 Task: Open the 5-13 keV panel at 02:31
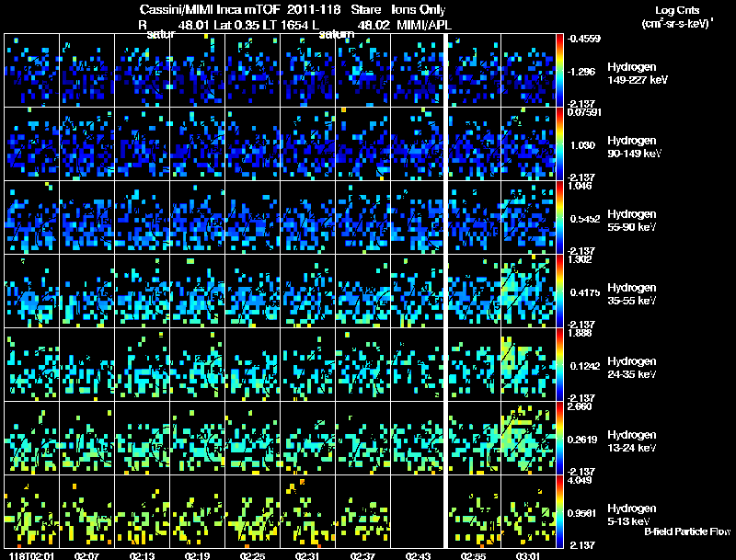[x=308, y=512]
